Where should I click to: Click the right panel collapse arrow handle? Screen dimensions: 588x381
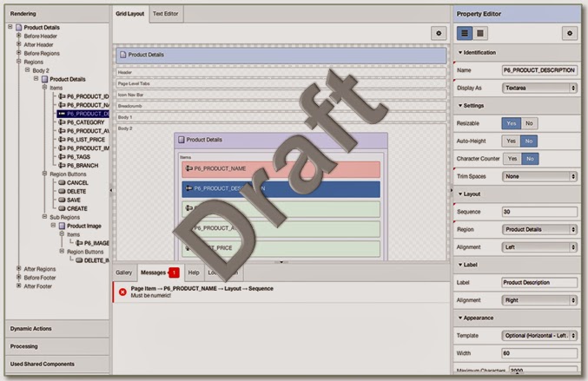(452, 190)
